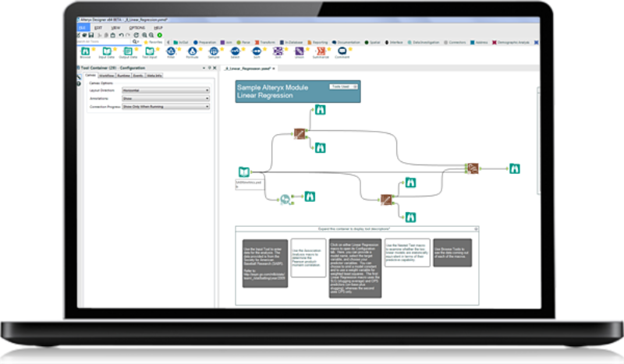624x364 pixels.
Task: Click the Save workflow icon
Action: tap(91, 35)
